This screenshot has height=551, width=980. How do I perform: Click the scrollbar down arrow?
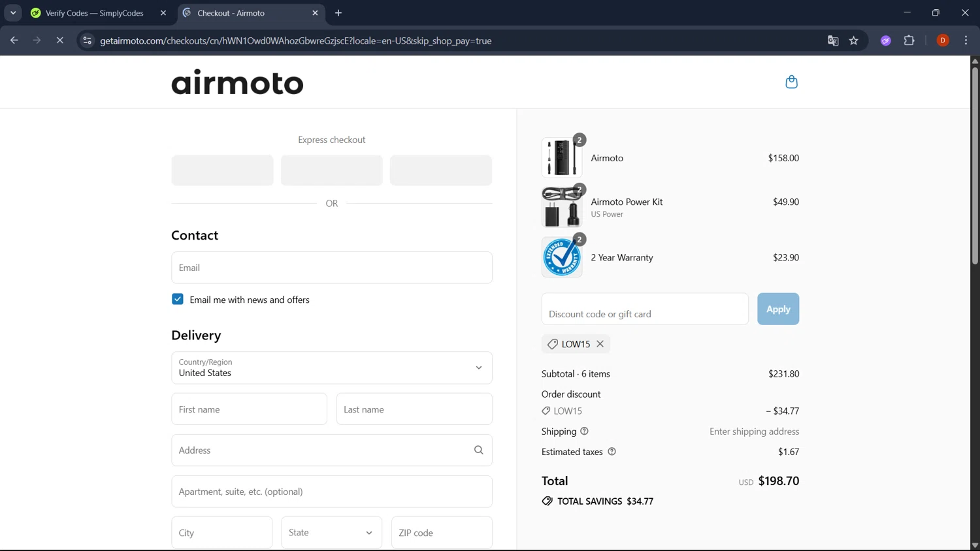pyautogui.click(x=974, y=546)
